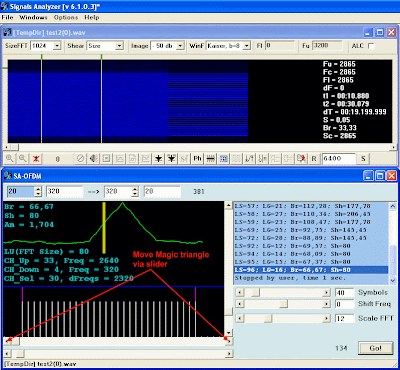Click the R button in the toolbar
The image size is (400, 370).
314,159
